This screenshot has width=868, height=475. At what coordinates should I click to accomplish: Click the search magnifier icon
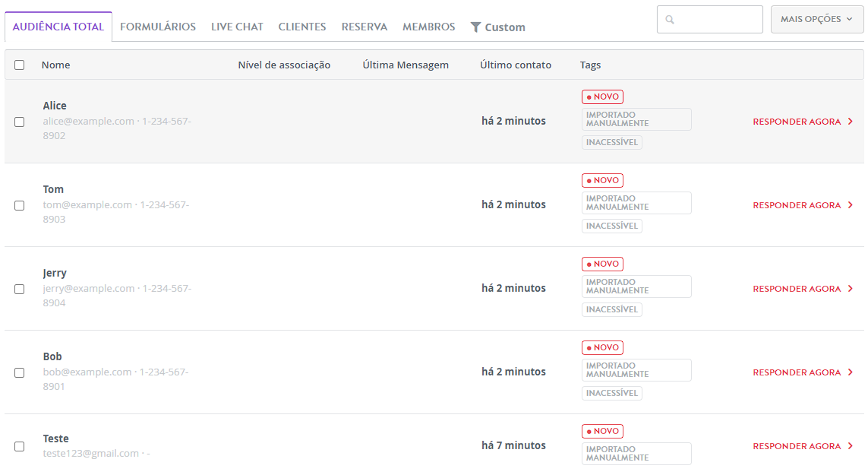click(x=670, y=20)
